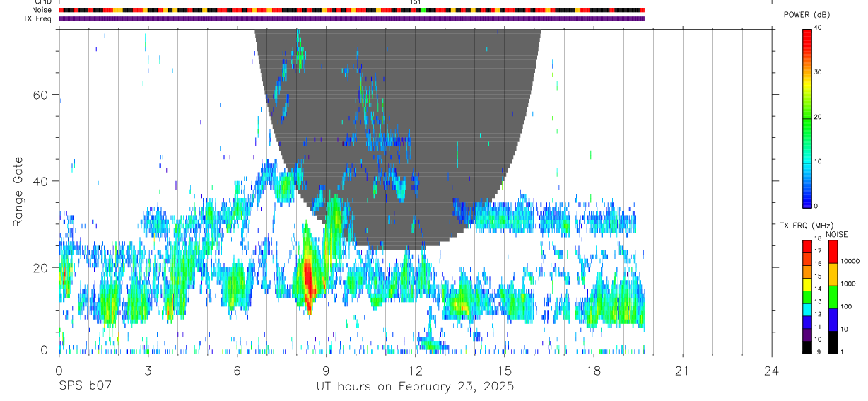Click the 12 tick on UT hours axis
Image resolution: width=868 pixels, height=401 pixels.
point(415,370)
